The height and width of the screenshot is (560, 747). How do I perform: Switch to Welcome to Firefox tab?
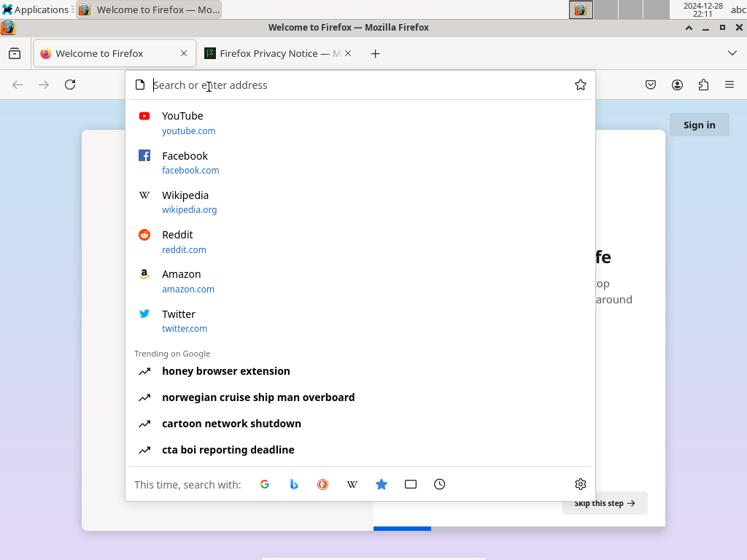point(115,53)
